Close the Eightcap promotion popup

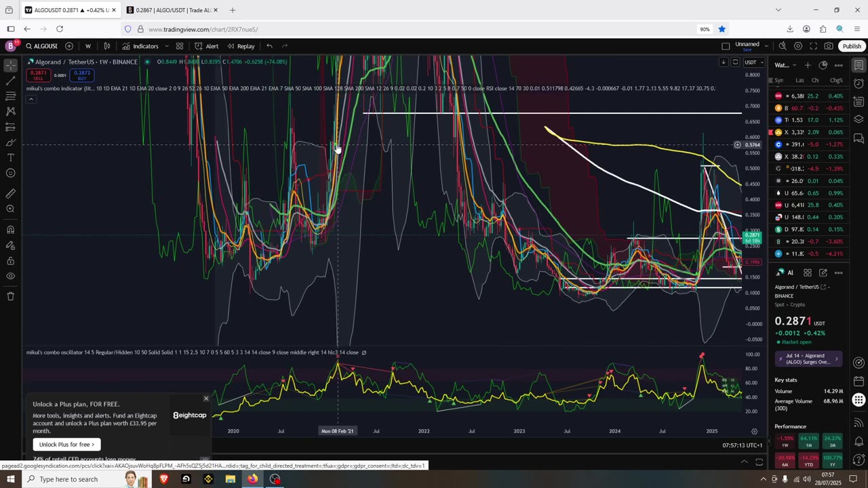(206, 399)
